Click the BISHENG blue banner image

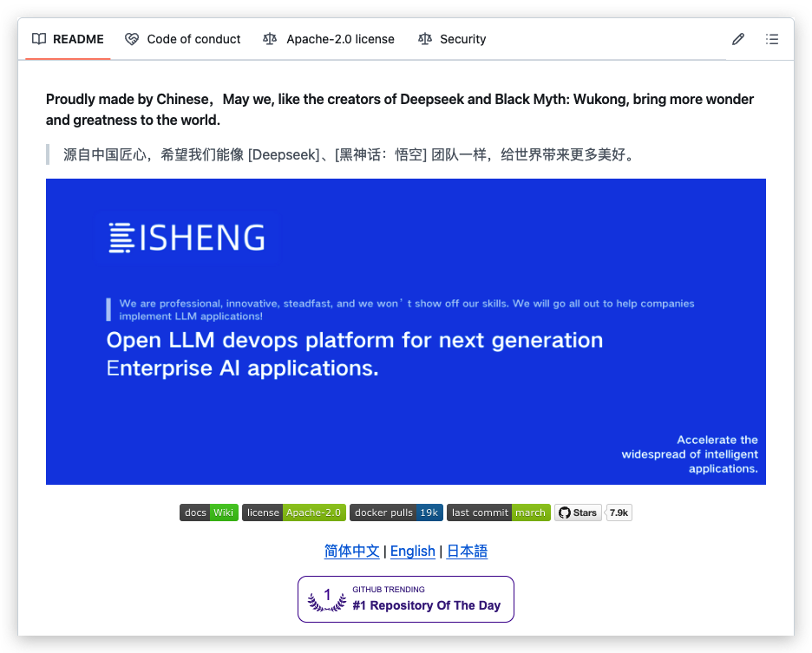tap(406, 331)
